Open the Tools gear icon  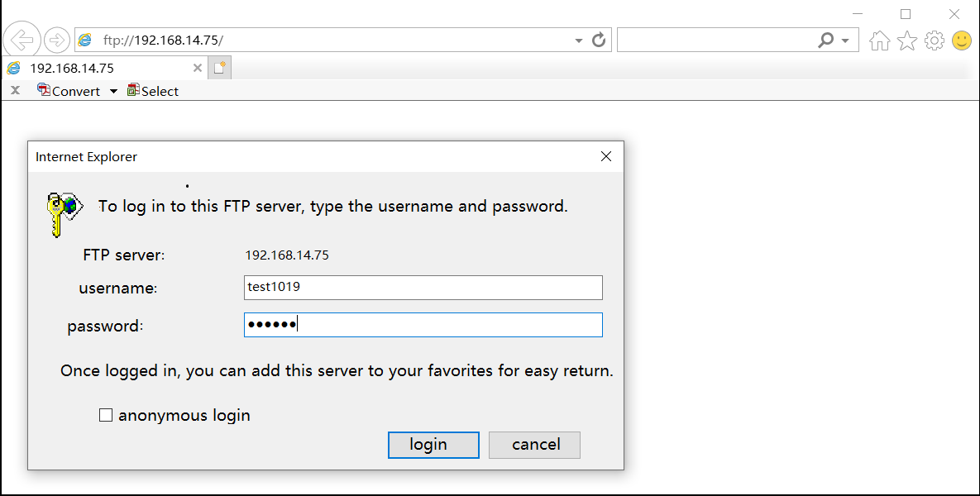(935, 41)
